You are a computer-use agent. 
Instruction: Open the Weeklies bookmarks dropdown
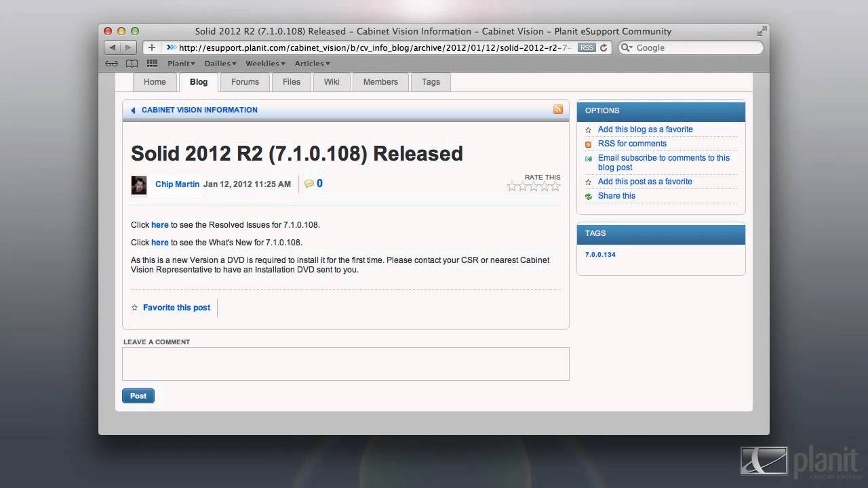[x=265, y=64]
